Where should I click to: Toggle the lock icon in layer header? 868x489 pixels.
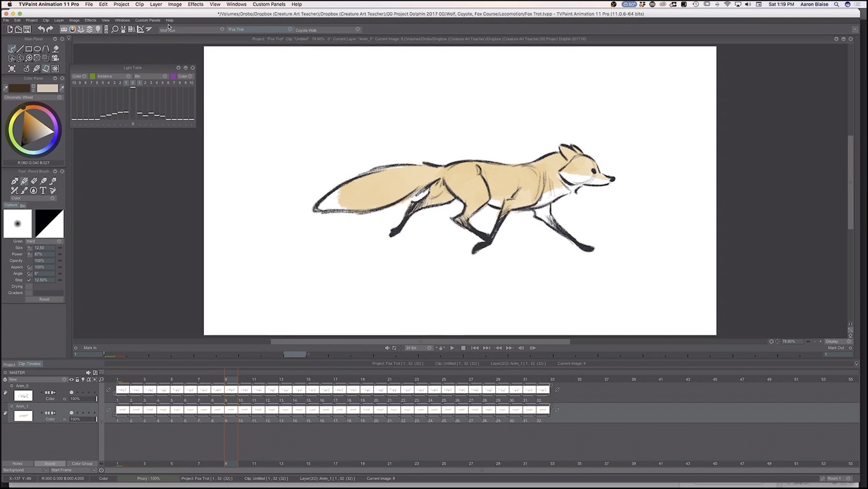pos(77,379)
